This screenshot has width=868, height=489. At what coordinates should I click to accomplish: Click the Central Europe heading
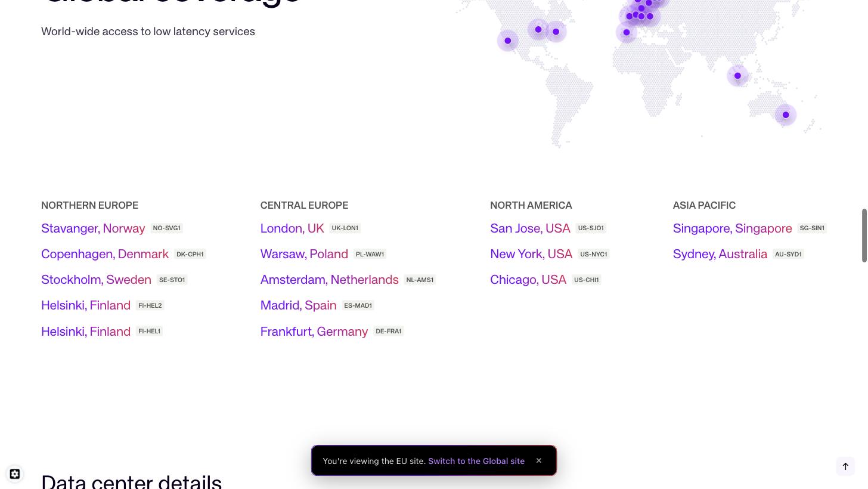[304, 205]
